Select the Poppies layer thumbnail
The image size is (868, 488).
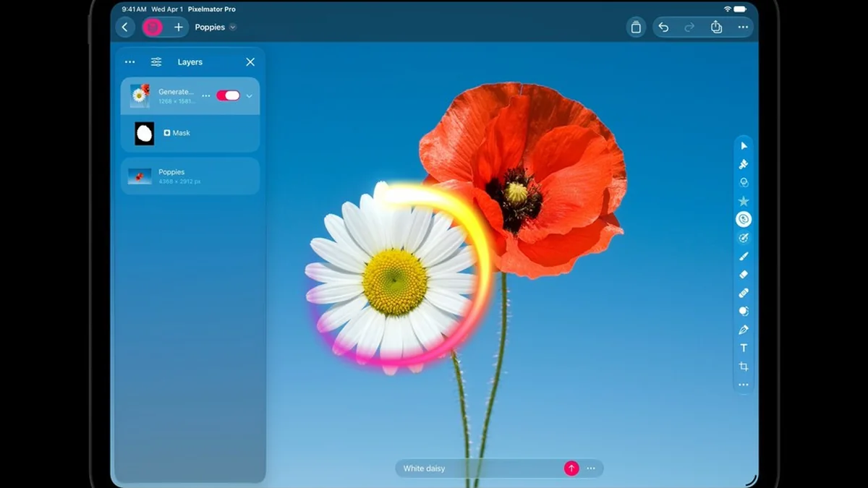tap(140, 176)
